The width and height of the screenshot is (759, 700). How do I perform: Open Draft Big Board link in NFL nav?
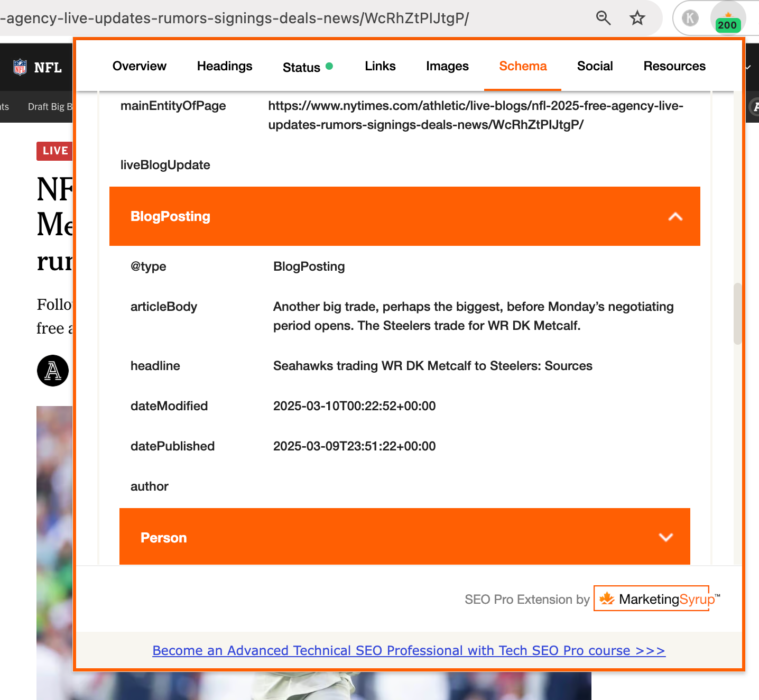coord(50,107)
